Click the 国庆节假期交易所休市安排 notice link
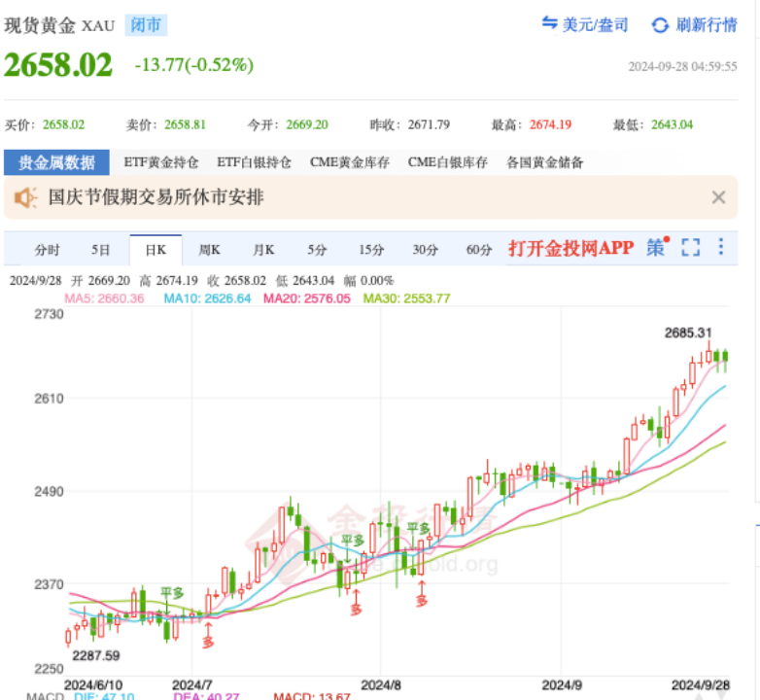760x700 pixels. coord(155,198)
